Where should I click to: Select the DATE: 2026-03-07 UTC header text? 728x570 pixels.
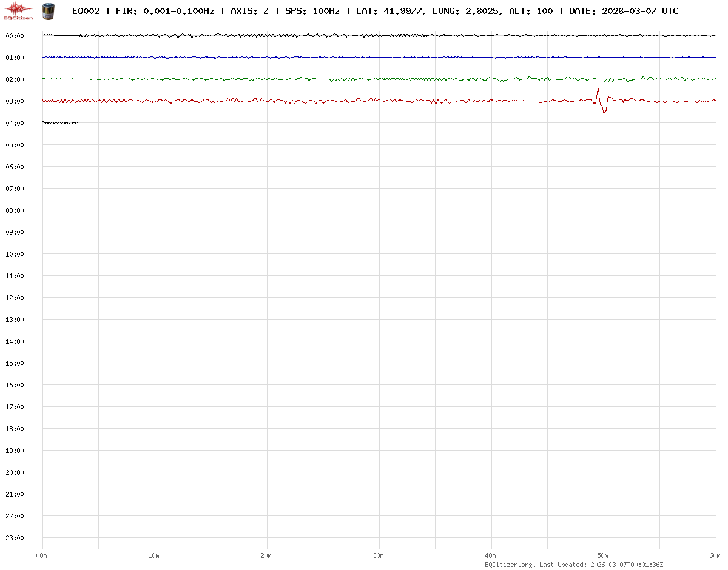click(624, 11)
